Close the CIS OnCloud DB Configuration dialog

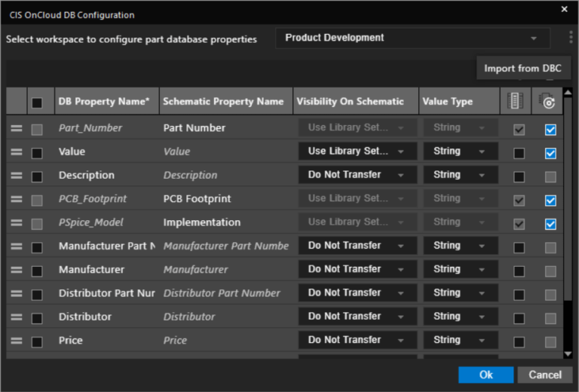click(564, 9)
